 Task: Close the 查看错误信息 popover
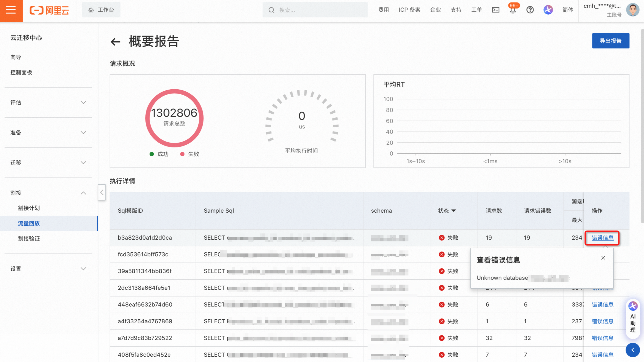[603, 258]
